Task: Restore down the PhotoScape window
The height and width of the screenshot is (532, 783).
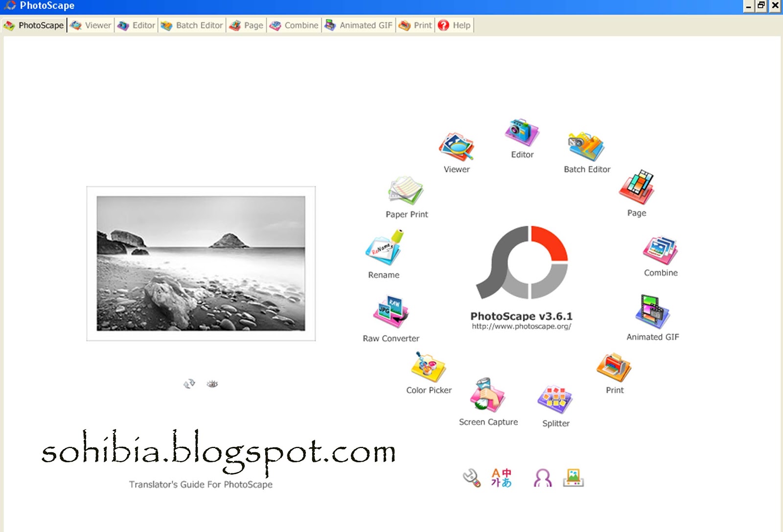Action: [x=761, y=6]
